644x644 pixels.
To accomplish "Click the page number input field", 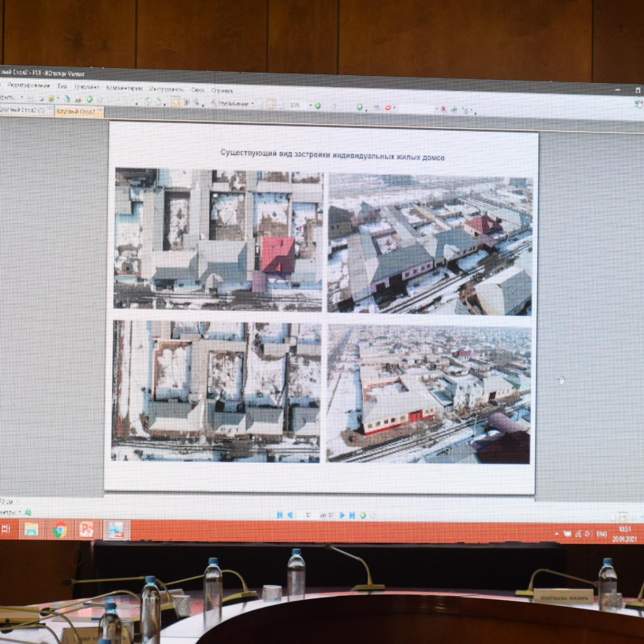I will pyautogui.click(x=309, y=515).
